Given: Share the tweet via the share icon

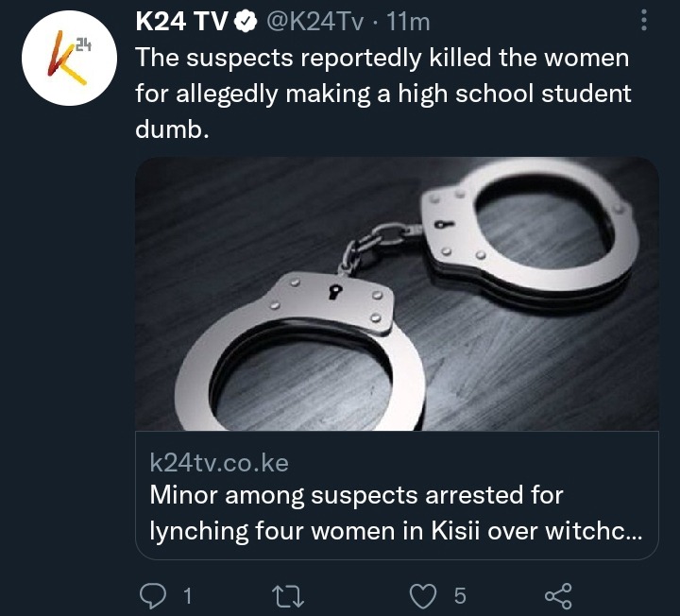Looking at the screenshot, I should pos(558,595).
